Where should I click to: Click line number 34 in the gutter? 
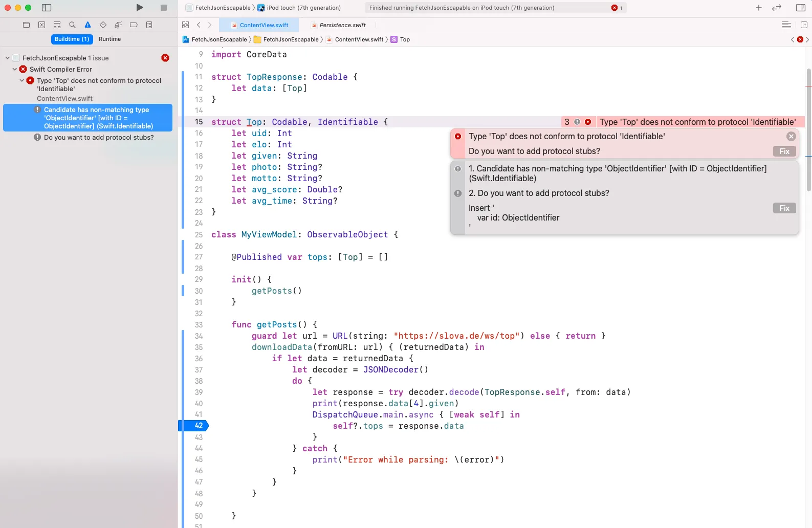(199, 336)
